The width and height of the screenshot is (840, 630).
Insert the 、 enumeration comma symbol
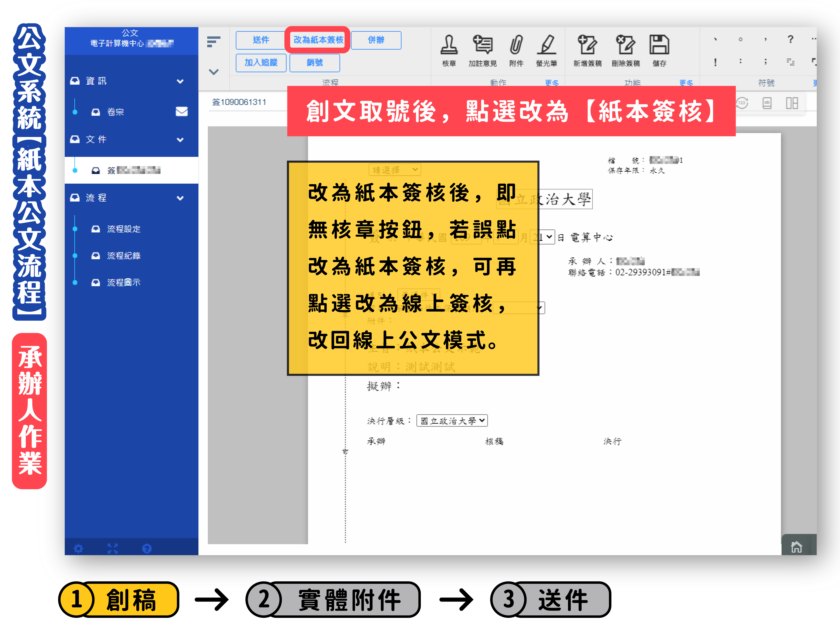tap(715, 39)
